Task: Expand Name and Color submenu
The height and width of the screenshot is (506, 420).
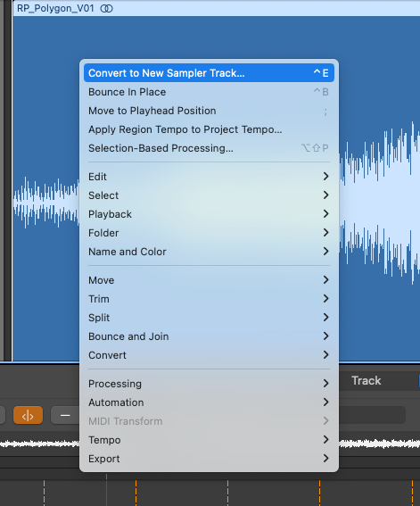Action: point(209,252)
